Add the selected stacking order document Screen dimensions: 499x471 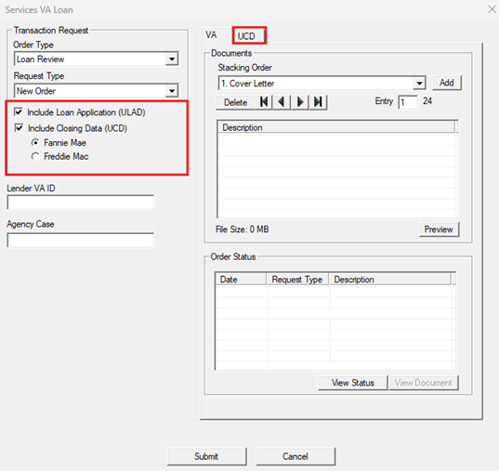(x=447, y=83)
